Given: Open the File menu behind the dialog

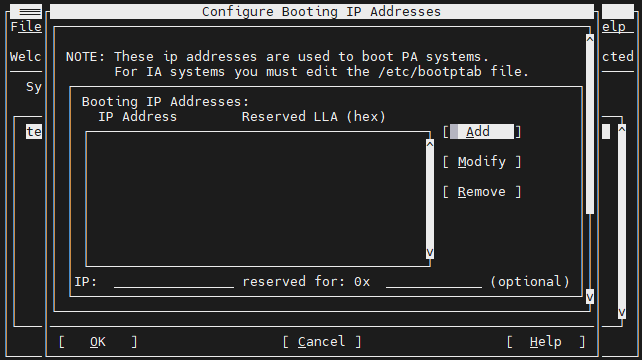Looking at the screenshot, I should tap(26, 27).
